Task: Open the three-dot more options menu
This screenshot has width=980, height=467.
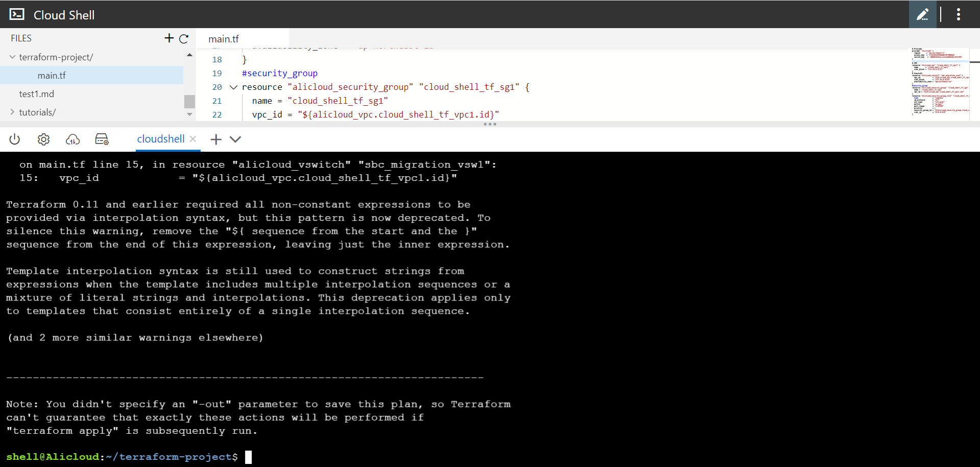Action: click(958, 14)
